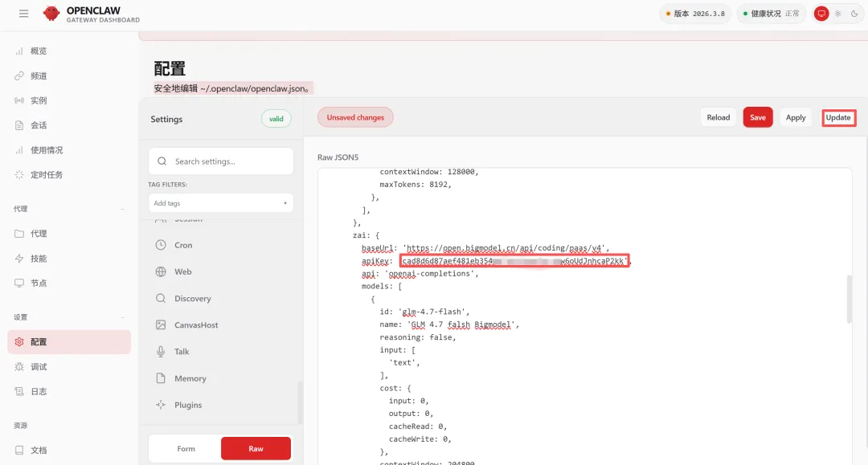Image resolution: width=868 pixels, height=465 pixels.
Task: Click the Raw JSON5 label
Action: point(338,157)
